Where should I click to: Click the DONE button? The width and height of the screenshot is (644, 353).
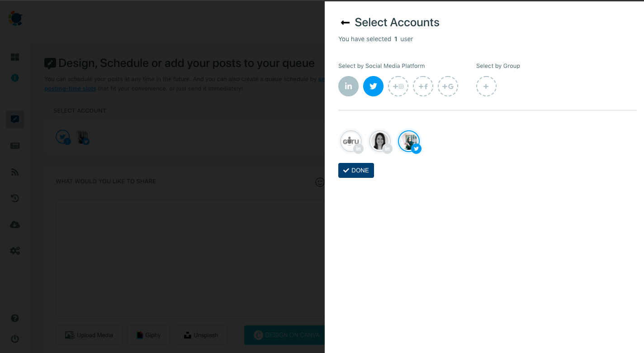tap(356, 170)
